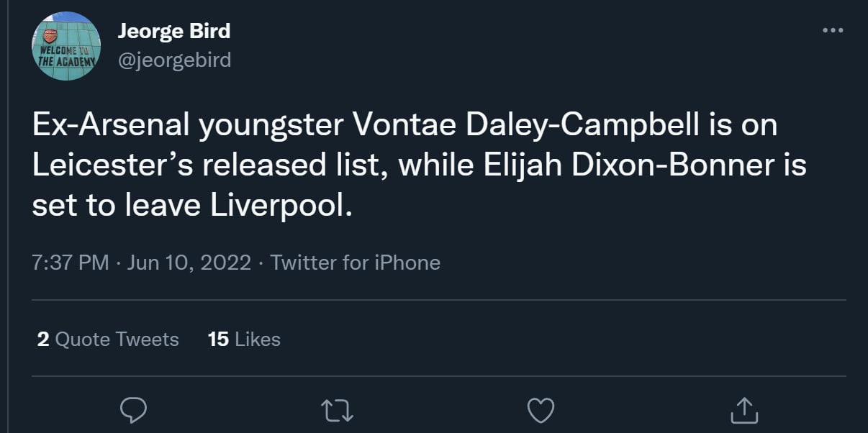Retweet this tweet using the arrows icon
Screen dimensions: 868x433
(336, 410)
